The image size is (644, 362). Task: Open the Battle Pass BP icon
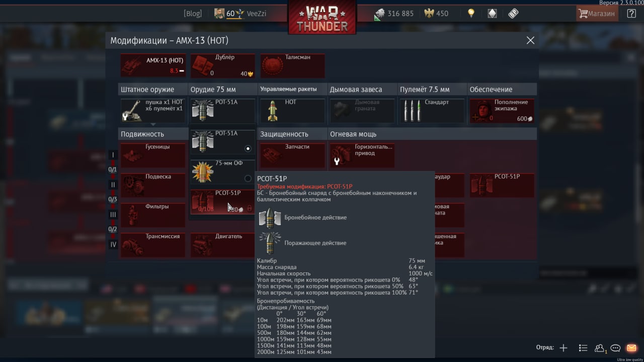pos(513,14)
